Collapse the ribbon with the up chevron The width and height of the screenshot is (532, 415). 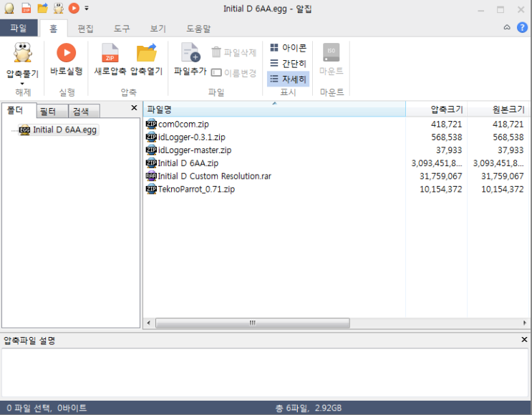tap(506, 27)
